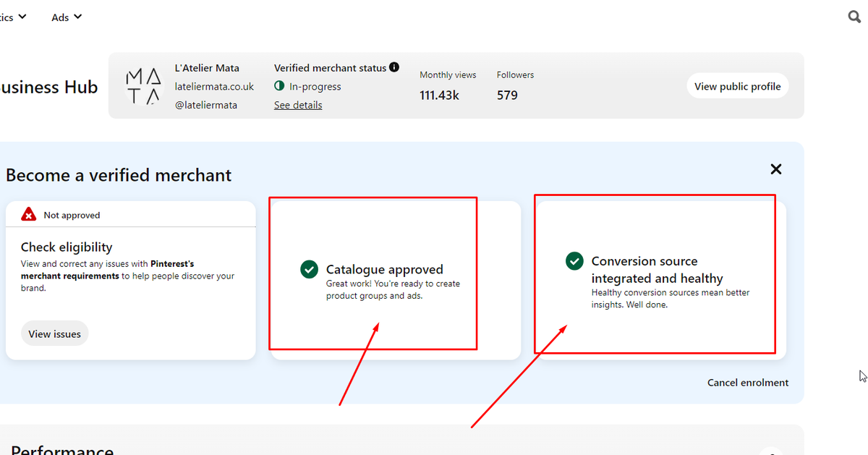
Task: Click the lateliermata.co.uk website text
Action: [x=215, y=86]
